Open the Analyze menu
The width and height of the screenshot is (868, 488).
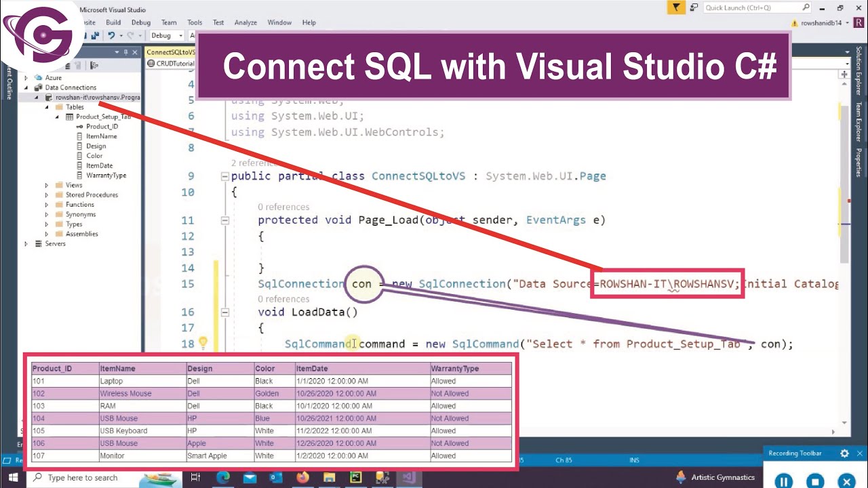click(245, 22)
